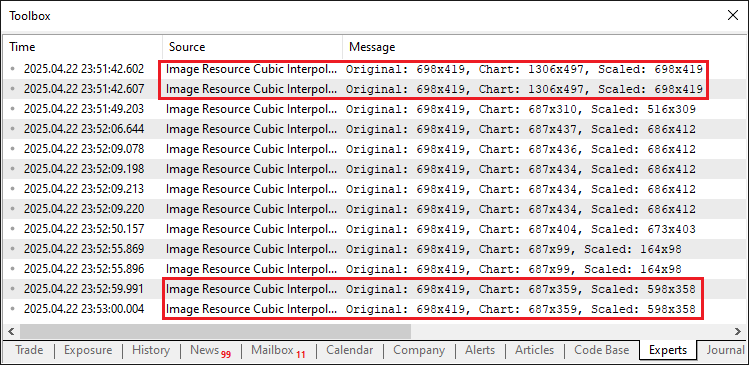Open the Articles tab
Screen dimensions: 749x365
(x=535, y=350)
